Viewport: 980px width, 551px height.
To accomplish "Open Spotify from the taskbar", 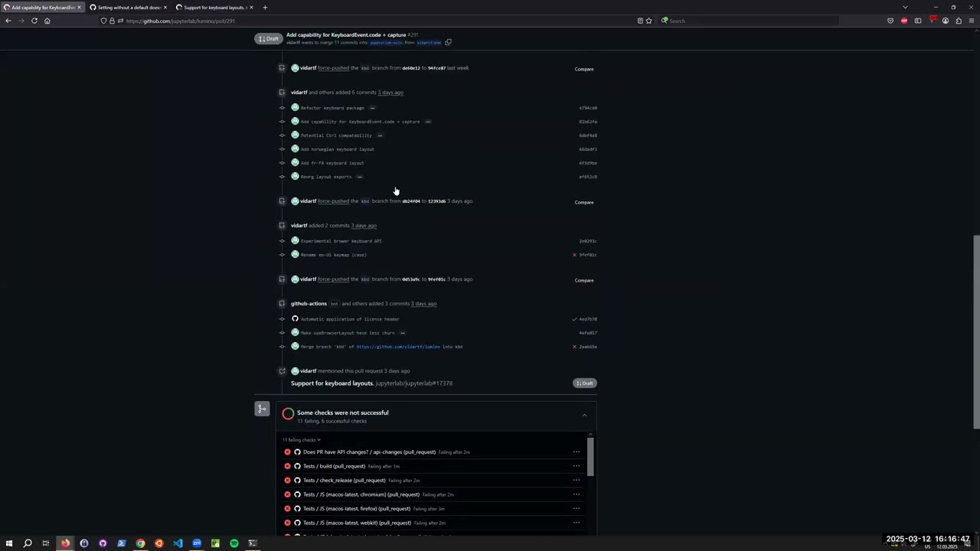I will tap(234, 543).
